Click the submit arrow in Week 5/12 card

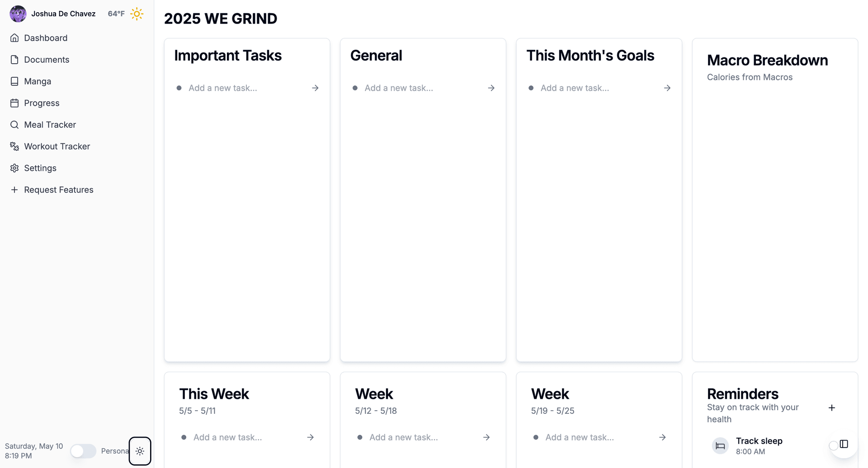click(x=486, y=437)
